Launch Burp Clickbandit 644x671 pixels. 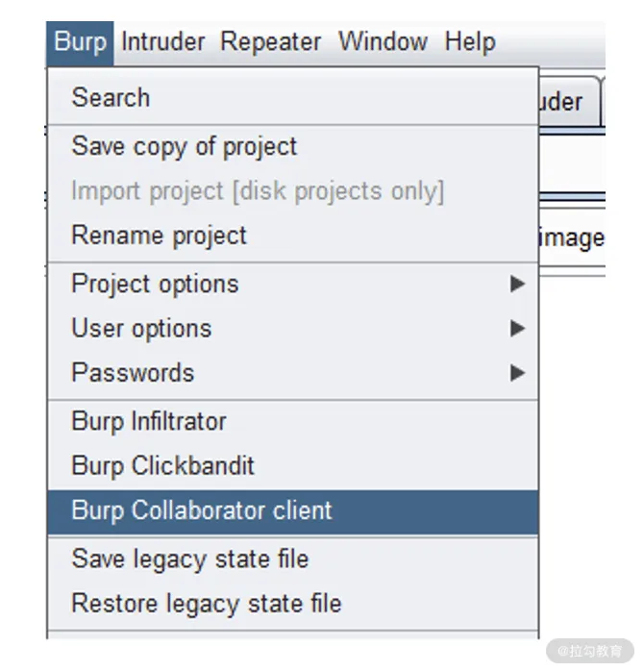tap(293, 465)
